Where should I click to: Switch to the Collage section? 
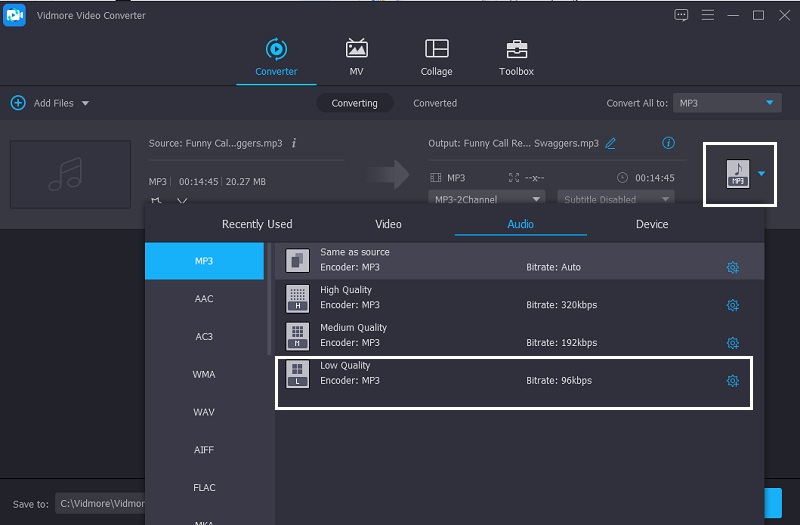tap(436, 58)
